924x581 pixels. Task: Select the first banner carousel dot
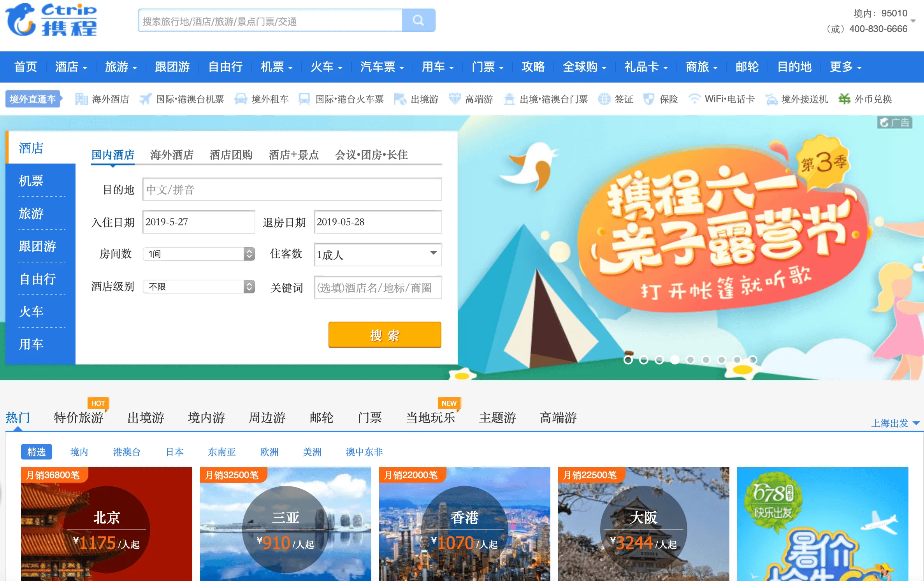(x=628, y=360)
